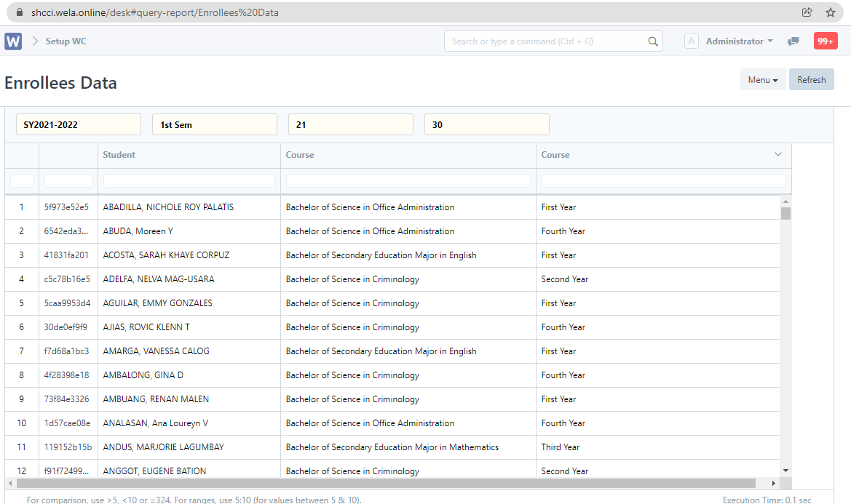851x504 pixels.
Task: Click the site lock security icon
Action: [x=19, y=12]
